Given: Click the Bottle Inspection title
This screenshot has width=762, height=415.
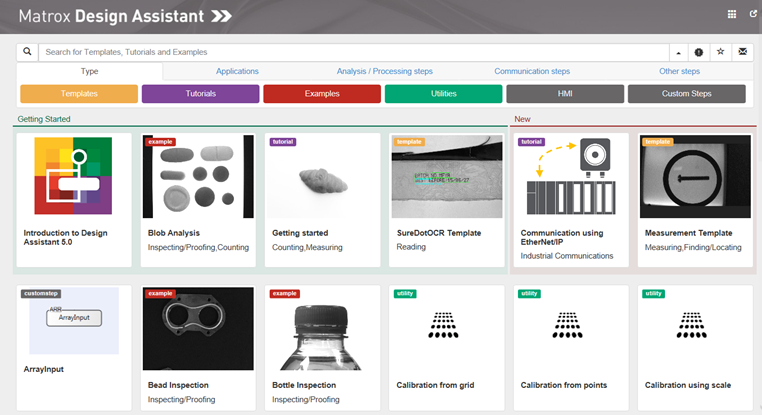Looking at the screenshot, I should [304, 385].
